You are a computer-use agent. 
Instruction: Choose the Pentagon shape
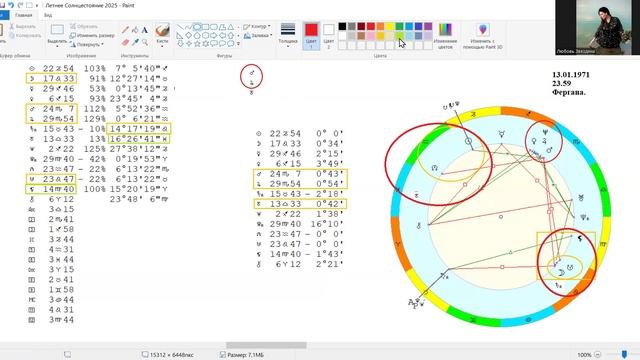click(x=197, y=36)
